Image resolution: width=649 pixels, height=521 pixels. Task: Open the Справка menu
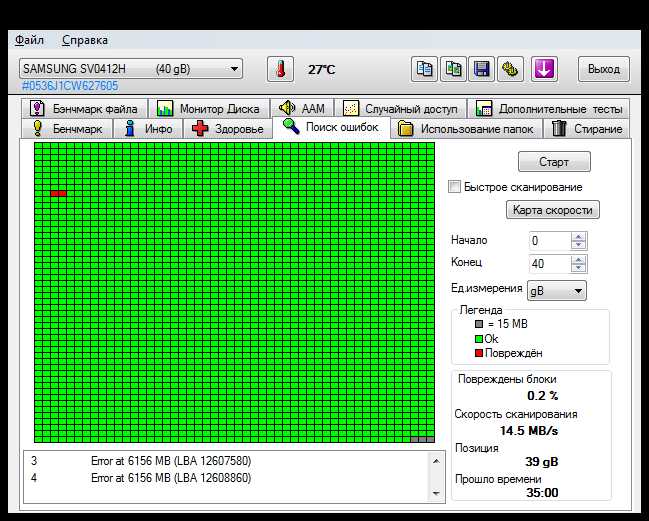click(x=85, y=40)
